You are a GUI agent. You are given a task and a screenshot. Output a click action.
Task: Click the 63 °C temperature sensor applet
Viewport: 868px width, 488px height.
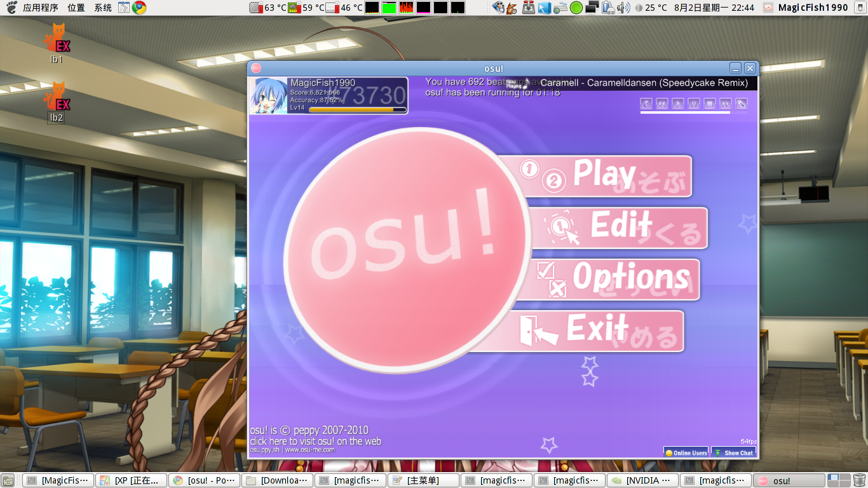coord(268,8)
